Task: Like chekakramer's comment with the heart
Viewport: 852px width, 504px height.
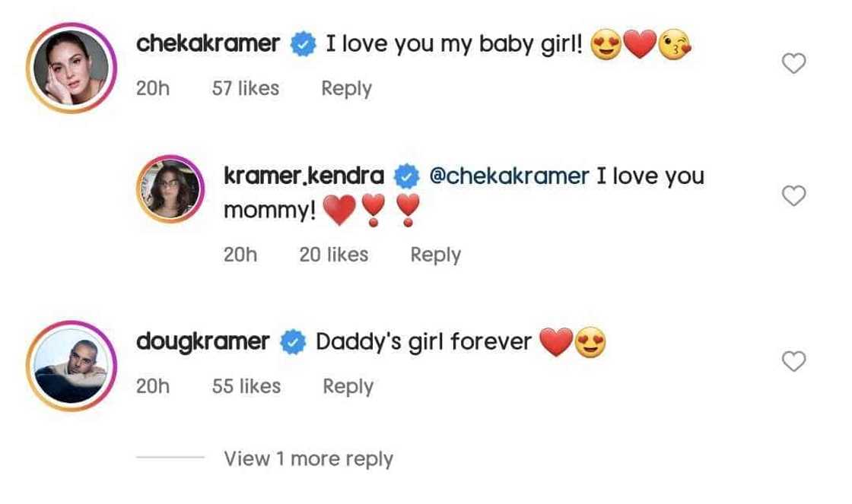Action: [793, 65]
